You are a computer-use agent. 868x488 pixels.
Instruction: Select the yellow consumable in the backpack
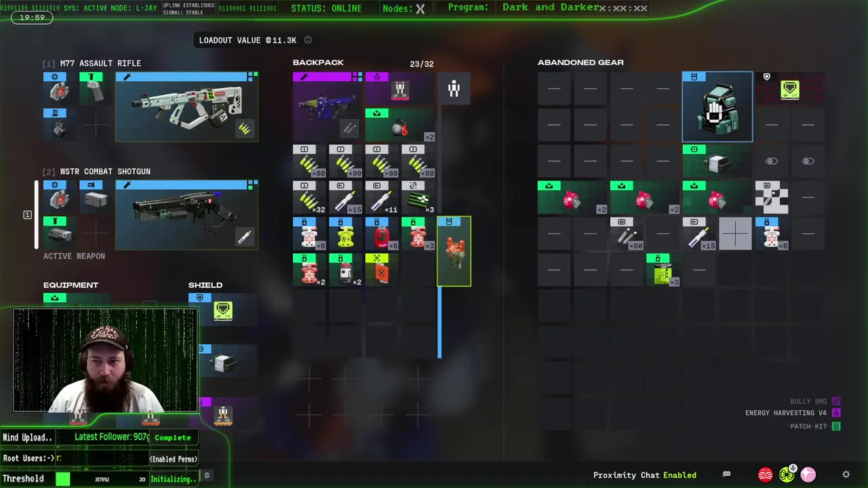click(x=345, y=234)
